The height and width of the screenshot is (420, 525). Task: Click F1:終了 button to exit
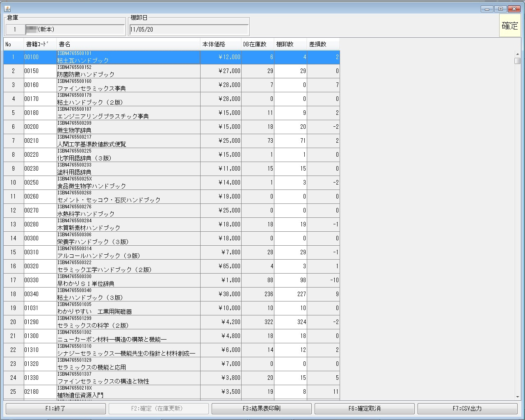coord(56,409)
